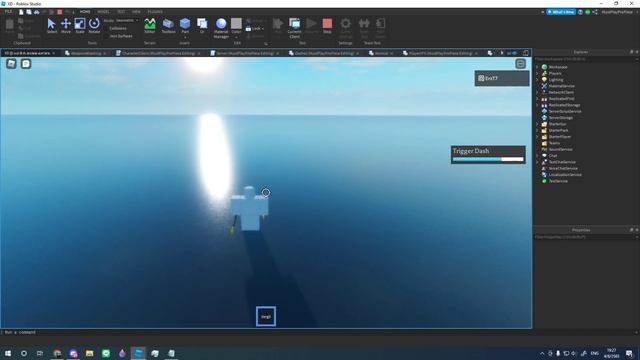Expand the StarterGui tree node

click(x=538, y=124)
